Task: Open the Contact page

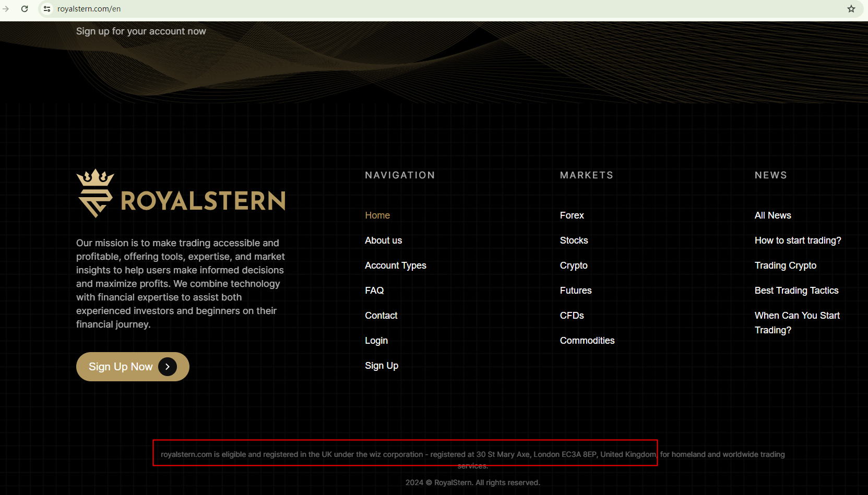Action: [381, 316]
